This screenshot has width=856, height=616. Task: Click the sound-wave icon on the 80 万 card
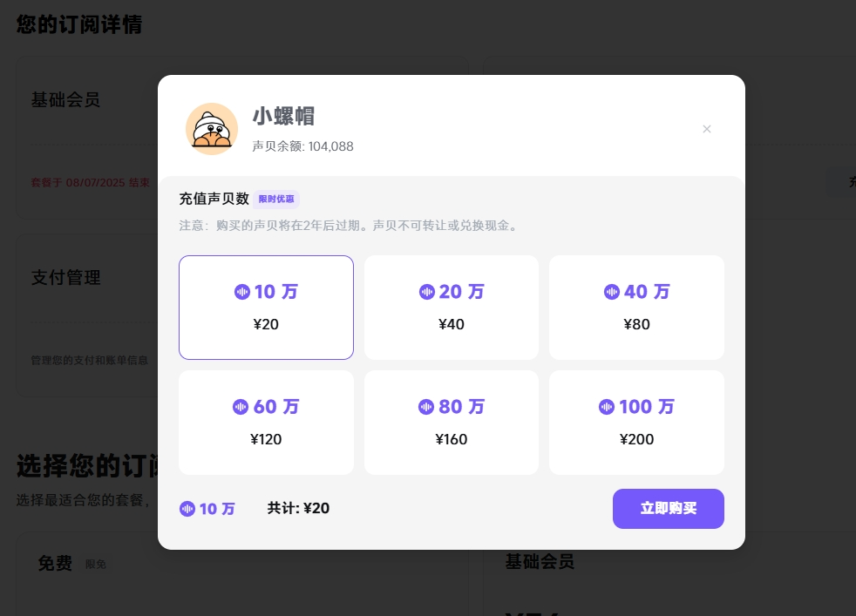coord(425,407)
